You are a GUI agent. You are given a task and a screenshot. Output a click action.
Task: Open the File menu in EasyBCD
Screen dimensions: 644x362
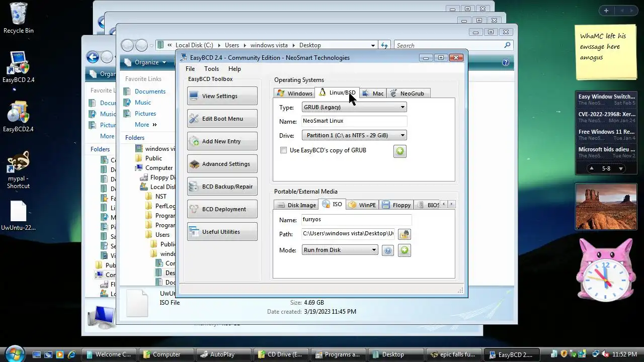pos(190,69)
